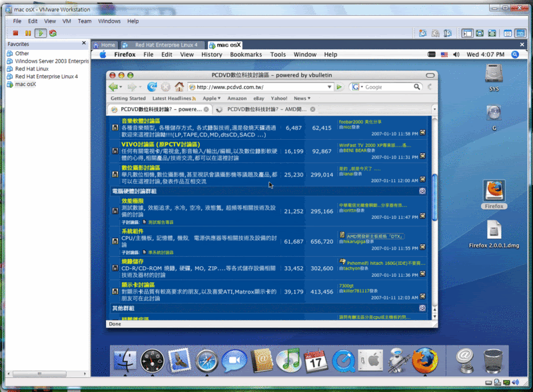
Task: Click the Firefox page vertical scrollbar thumb
Action: (x=434, y=198)
